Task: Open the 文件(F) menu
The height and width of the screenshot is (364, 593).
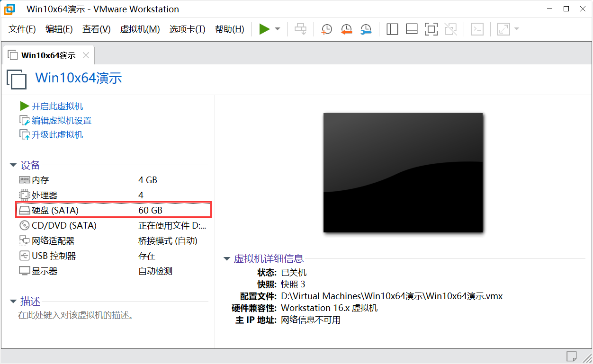Action: 22,29
